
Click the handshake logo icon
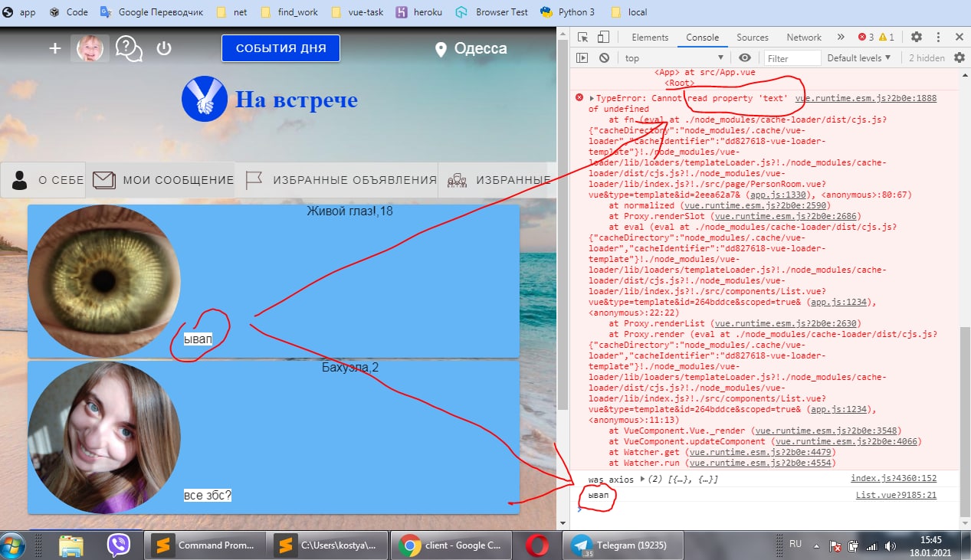tap(205, 99)
